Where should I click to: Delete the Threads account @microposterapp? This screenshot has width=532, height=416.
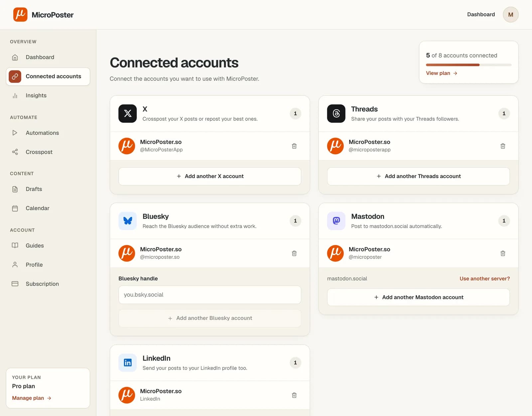503,146
